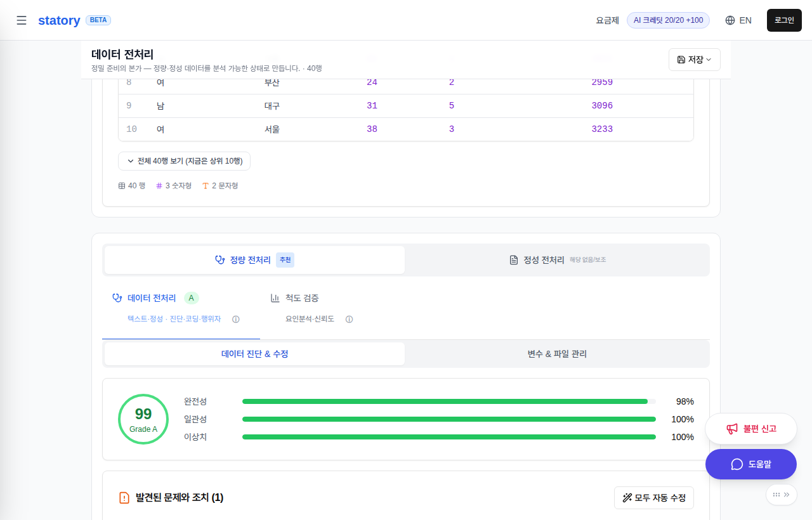Click the magic wand auto-fix icon
The height and width of the screenshot is (520, 812).
(x=627, y=498)
